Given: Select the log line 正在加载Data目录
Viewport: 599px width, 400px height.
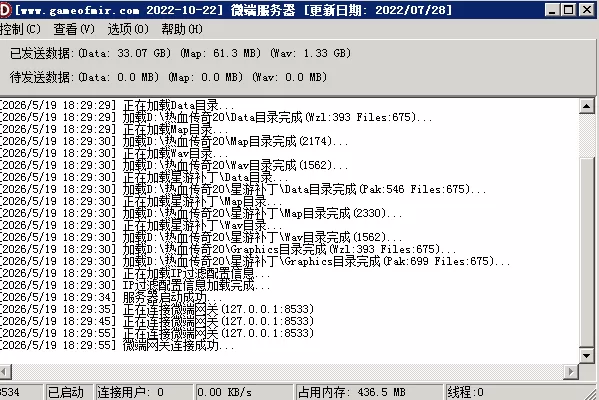Looking at the screenshot, I should (x=117, y=105).
